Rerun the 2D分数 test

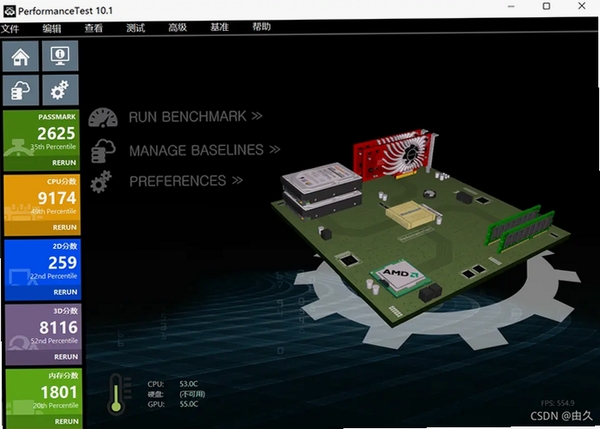[x=65, y=292]
